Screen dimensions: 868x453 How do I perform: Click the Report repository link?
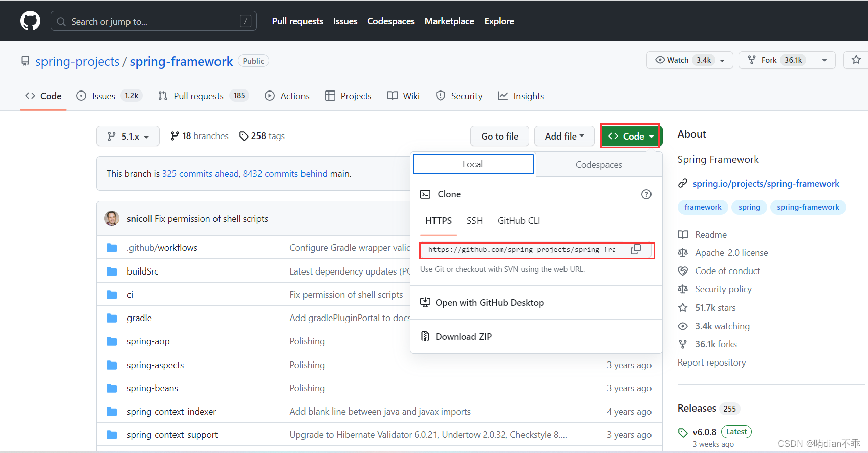click(712, 363)
